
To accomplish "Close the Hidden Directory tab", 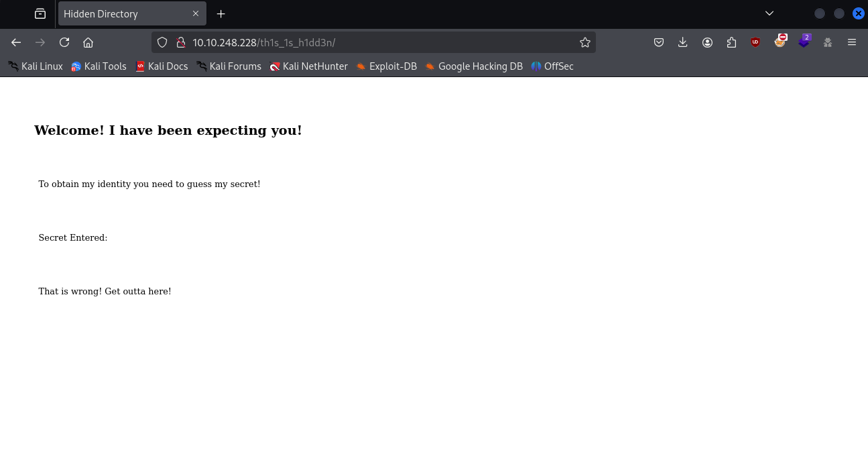I will pyautogui.click(x=196, y=13).
